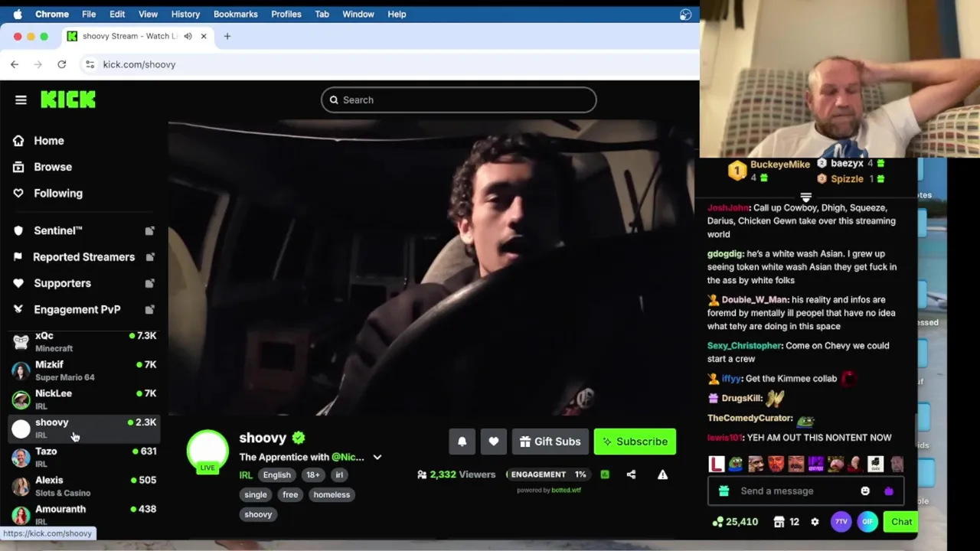Open the botted.wtf link
Image resolution: width=980 pixels, height=551 pixels.
click(x=566, y=490)
